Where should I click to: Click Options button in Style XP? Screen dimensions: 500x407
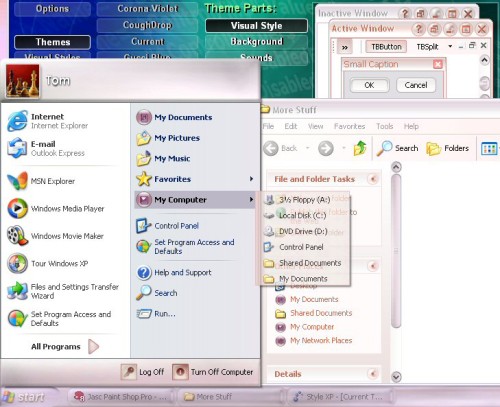(x=52, y=9)
